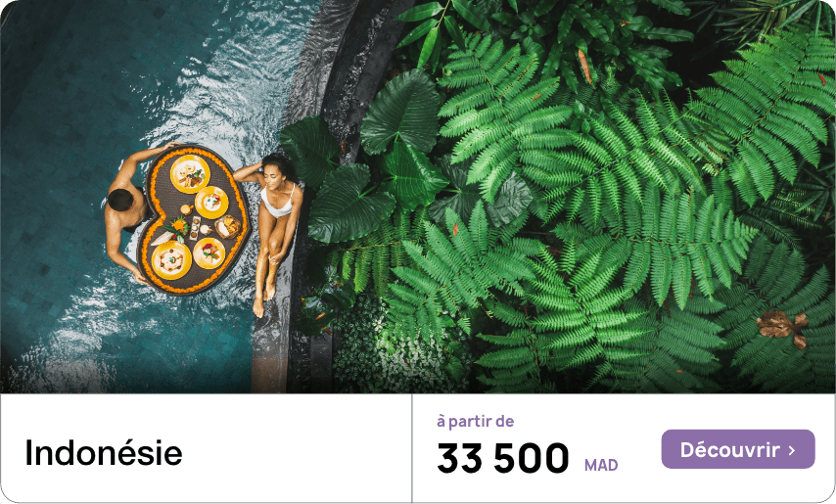Click the heart-shaped floating breakfast tray

pos(193,219)
